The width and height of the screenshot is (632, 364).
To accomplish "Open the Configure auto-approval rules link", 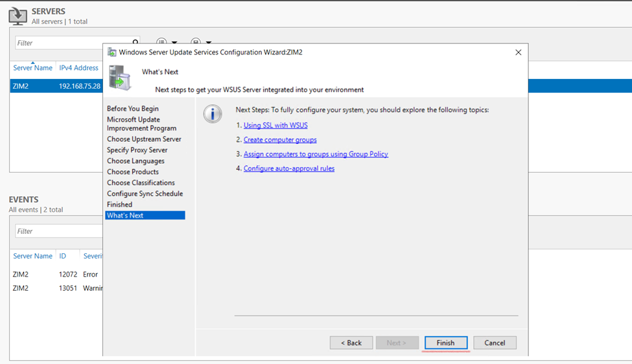I will point(289,168).
